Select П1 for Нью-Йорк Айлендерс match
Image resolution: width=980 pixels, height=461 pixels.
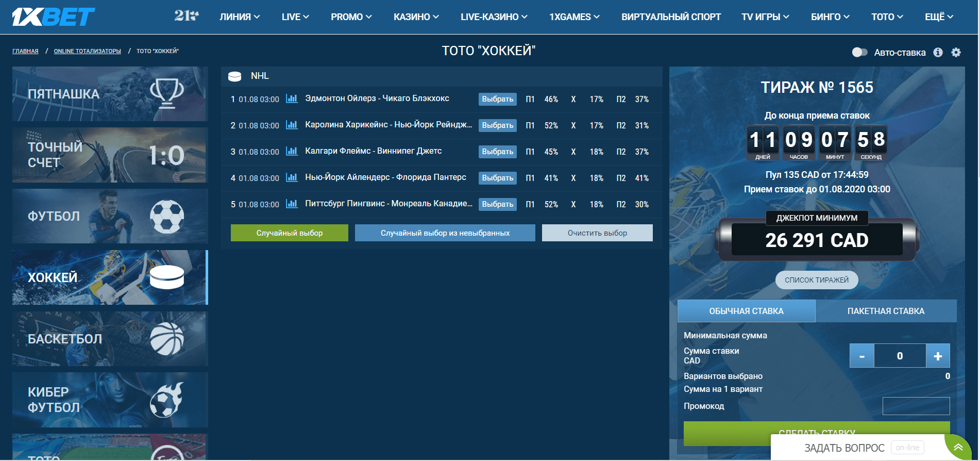pos(530,178)
